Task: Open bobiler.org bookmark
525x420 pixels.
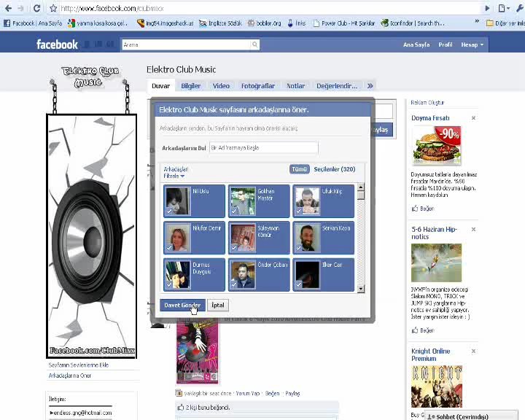Action: coord(264,23)
